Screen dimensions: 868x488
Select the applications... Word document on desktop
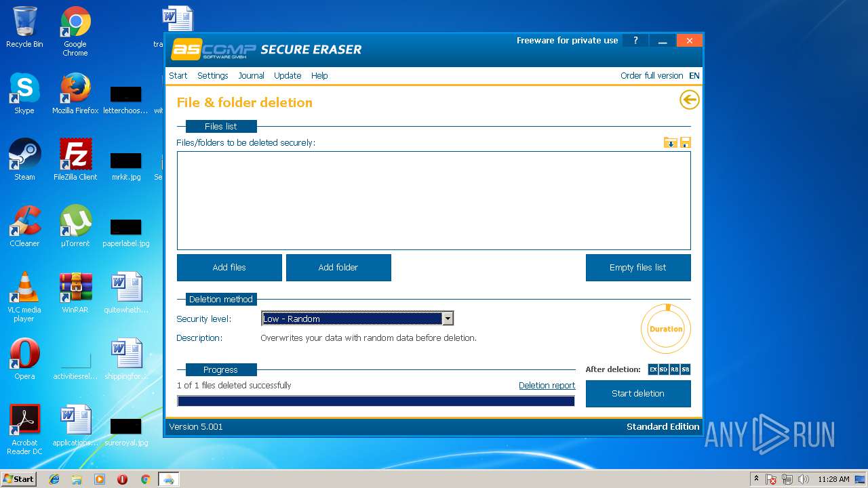(x=75, y=426)
